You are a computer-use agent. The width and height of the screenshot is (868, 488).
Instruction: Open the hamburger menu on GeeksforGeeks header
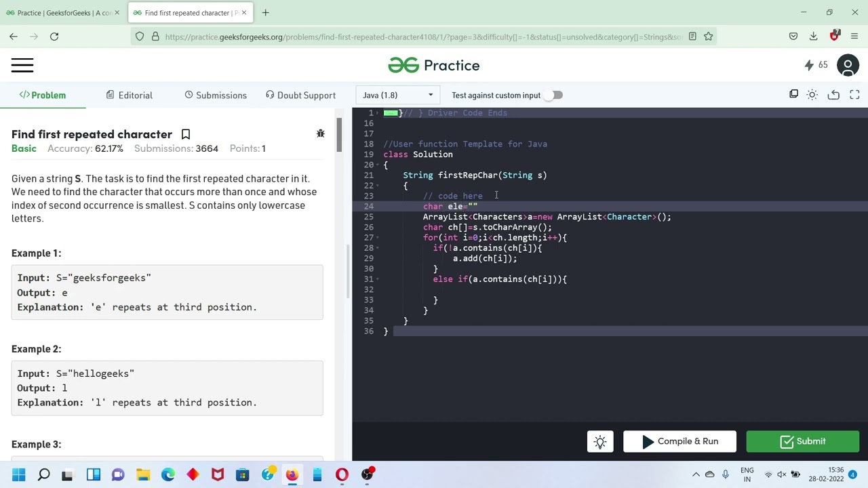22,65
